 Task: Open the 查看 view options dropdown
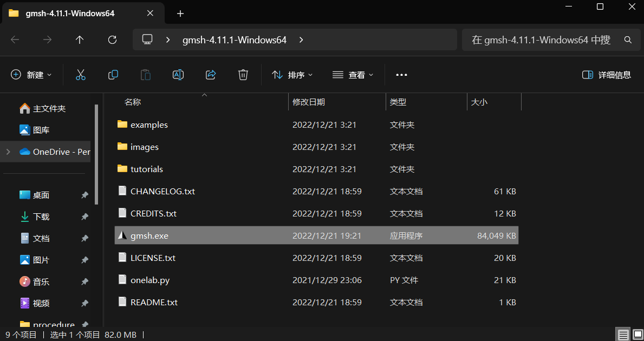[353, 75]
